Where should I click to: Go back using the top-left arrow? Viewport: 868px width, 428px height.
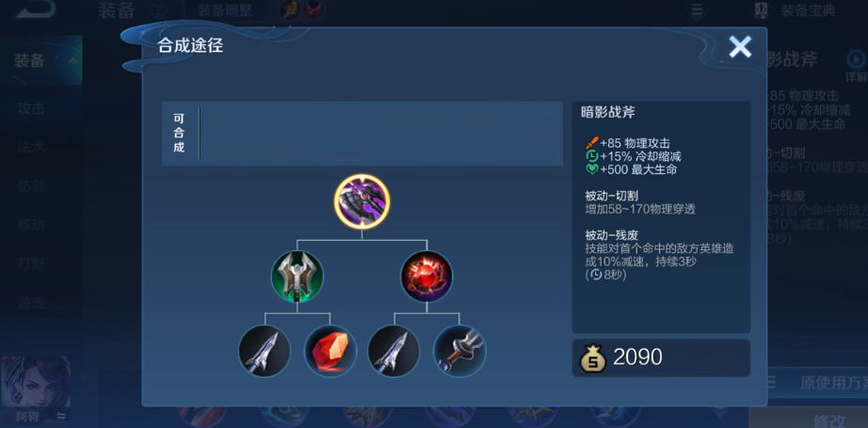pyautogui.click(x=35, y=8)
